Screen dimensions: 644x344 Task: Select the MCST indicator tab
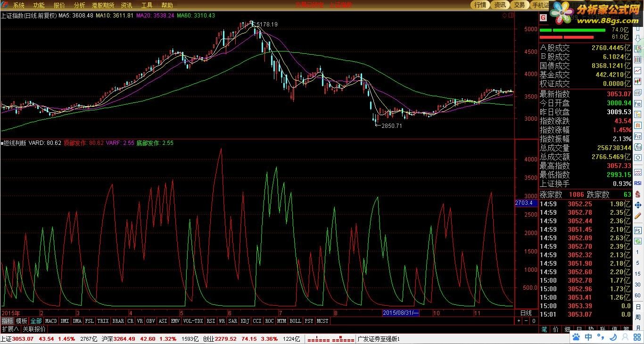pos(323,321)
